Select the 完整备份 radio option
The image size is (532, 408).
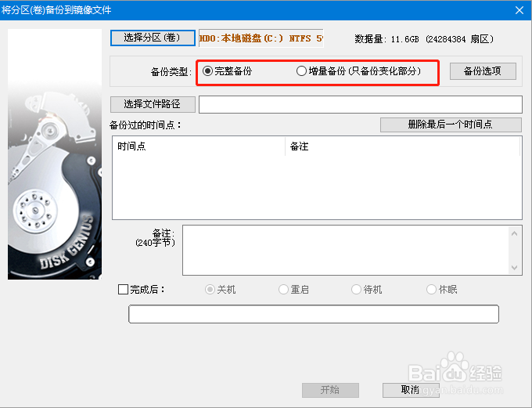tap(227, 71)
